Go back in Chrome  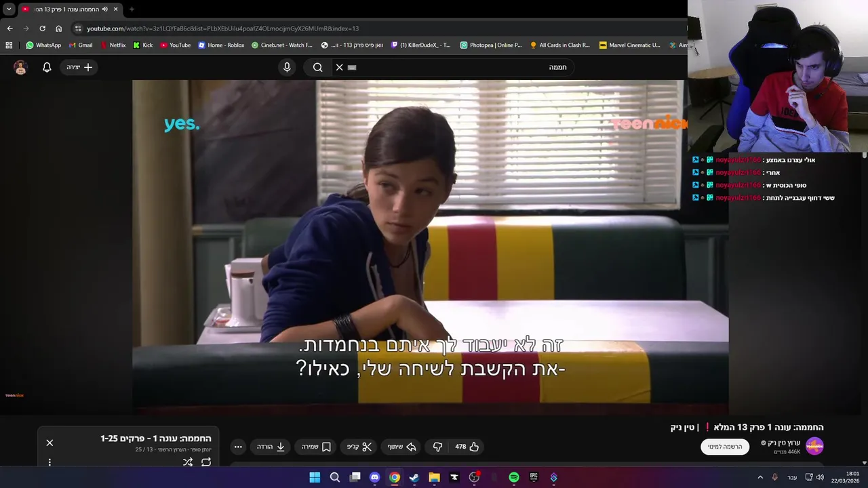[9, 28]
